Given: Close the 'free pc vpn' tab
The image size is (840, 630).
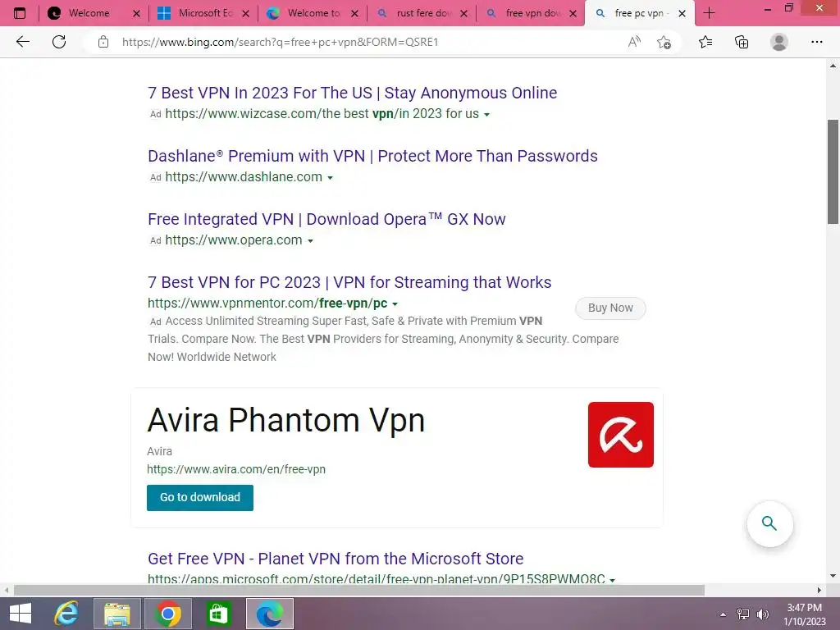Looking at the screenshot, I should [x=682, y=13].
